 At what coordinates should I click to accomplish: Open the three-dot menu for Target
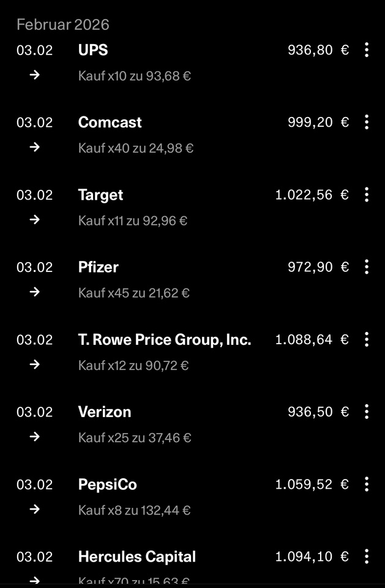point(367,195)
